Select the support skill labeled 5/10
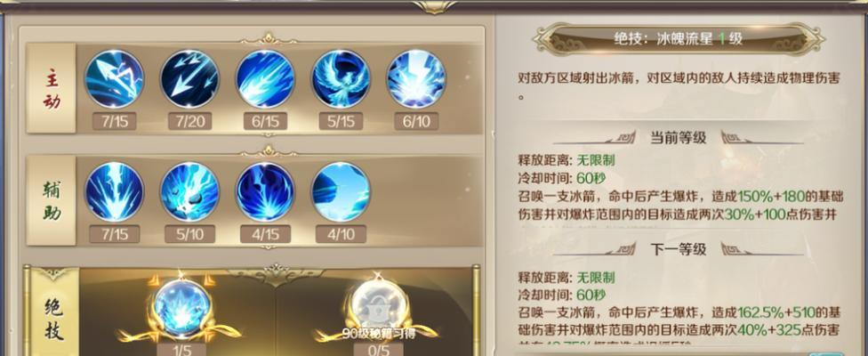The height and width of the screenshot is (356, 868). click(190, 191)
